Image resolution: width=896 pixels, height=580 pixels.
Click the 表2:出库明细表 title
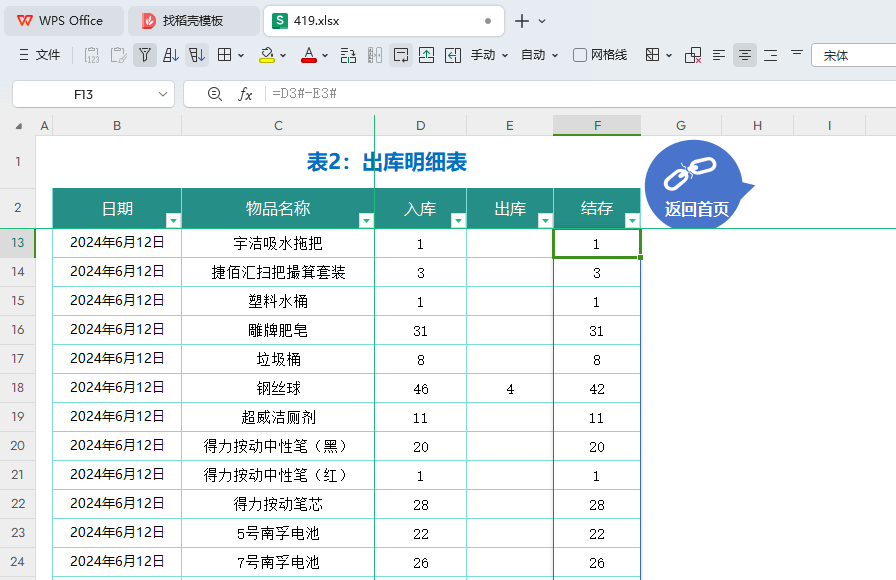point(387,162)
